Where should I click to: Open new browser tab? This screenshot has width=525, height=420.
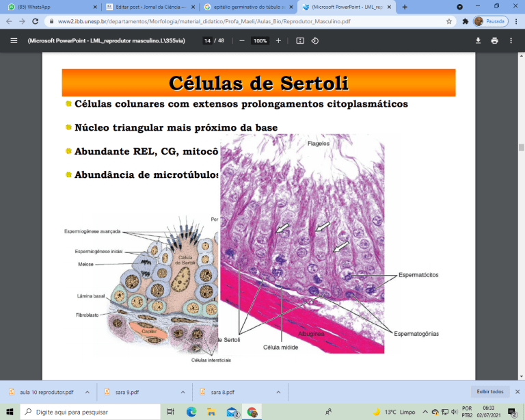405,7
